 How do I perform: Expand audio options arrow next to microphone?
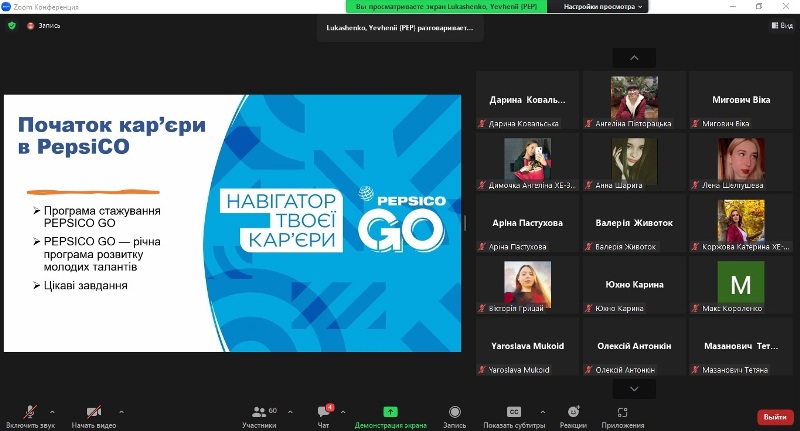(52, 412)
